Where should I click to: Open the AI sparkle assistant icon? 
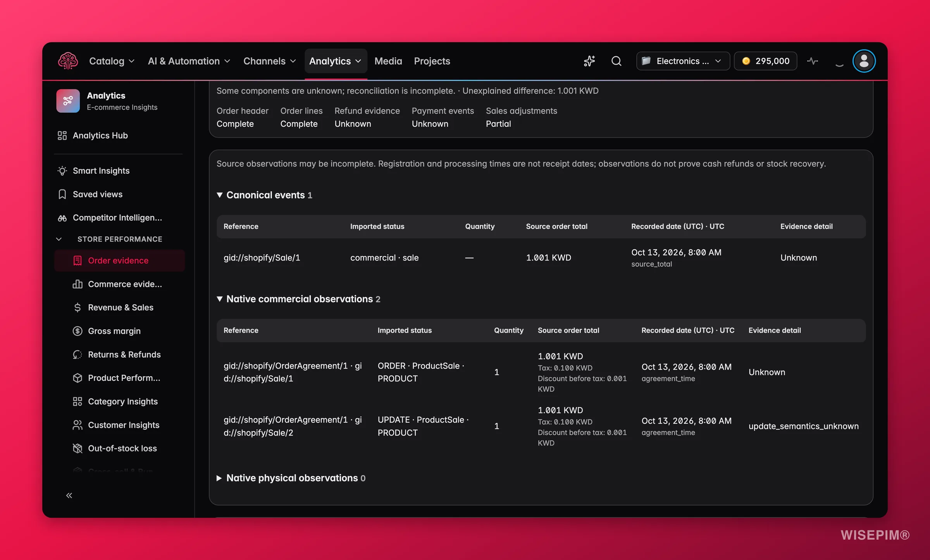click(x=589, y=61)
